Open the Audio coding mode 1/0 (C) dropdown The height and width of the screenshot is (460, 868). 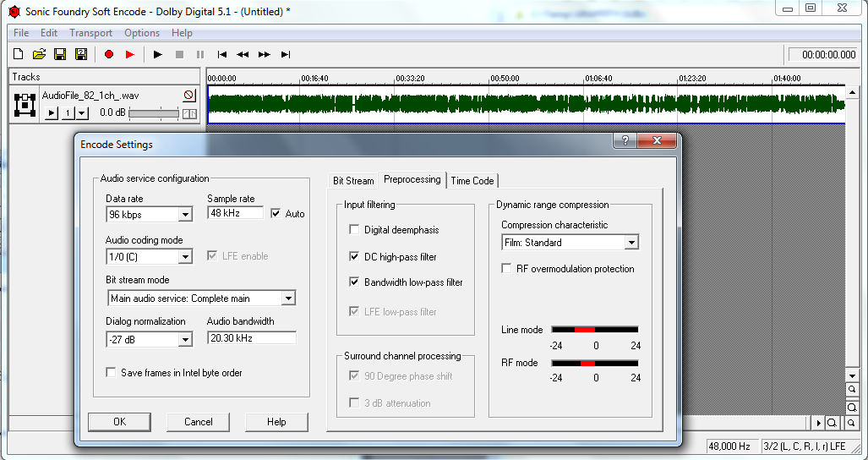click(x=185, y=256)
